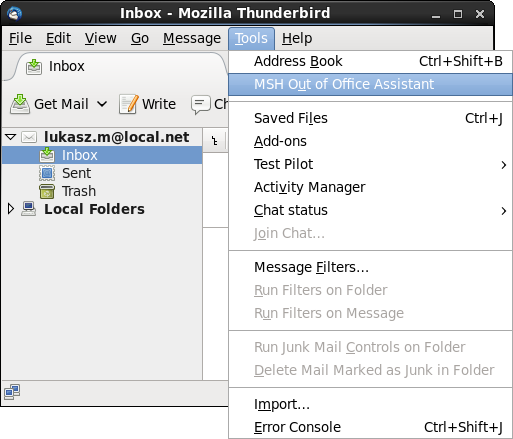Image resolution: width=513 pixels, height=439 pixels.
Task: Switch to the Inbox tab
Action: click(66, 66)
